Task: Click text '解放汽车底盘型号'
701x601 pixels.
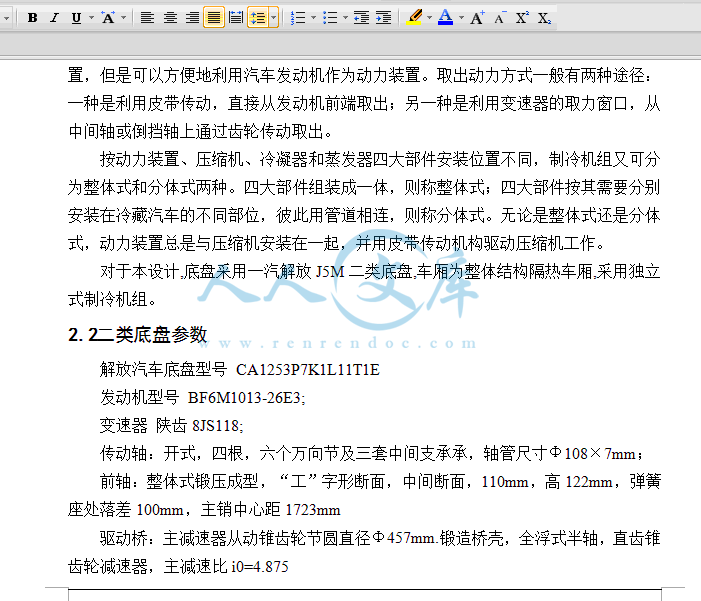Action: [x=163, y=370]
